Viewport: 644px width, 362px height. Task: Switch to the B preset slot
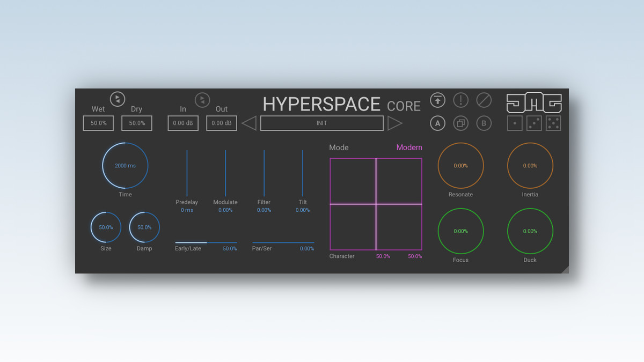click(x=484, y=123)
